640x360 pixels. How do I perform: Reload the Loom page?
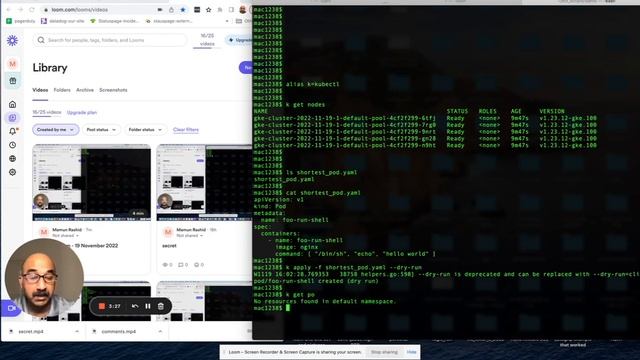coord(32,9)
